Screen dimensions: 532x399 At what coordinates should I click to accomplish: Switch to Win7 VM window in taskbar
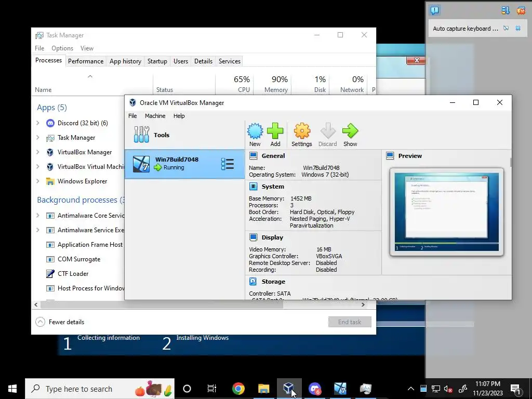tap(340, 389)
